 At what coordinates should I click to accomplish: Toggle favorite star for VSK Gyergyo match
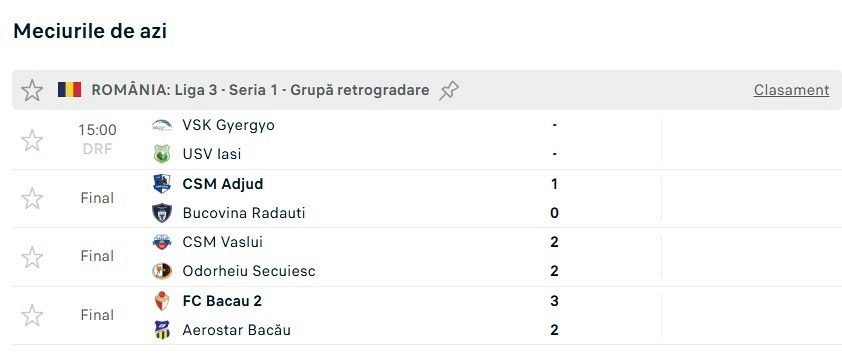tap(32, 140)
